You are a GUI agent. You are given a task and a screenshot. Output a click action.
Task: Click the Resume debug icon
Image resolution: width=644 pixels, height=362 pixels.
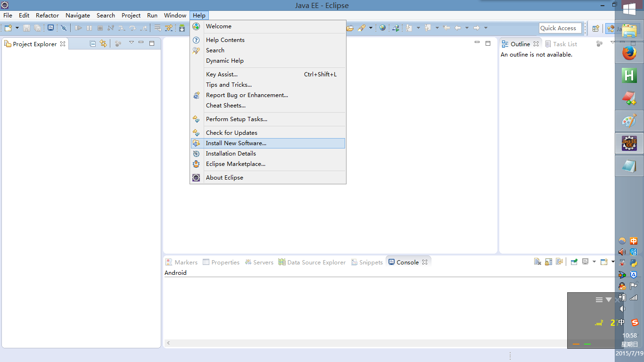[x=78, y=28]
